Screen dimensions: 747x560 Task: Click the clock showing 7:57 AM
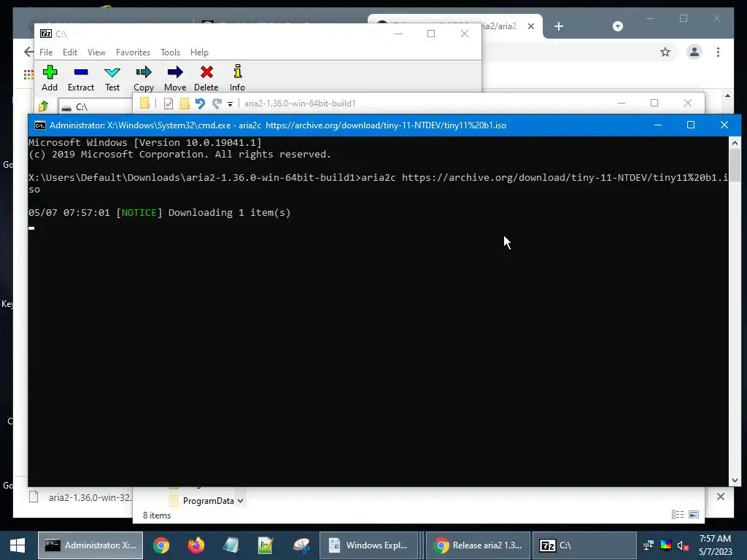point(715,539)
